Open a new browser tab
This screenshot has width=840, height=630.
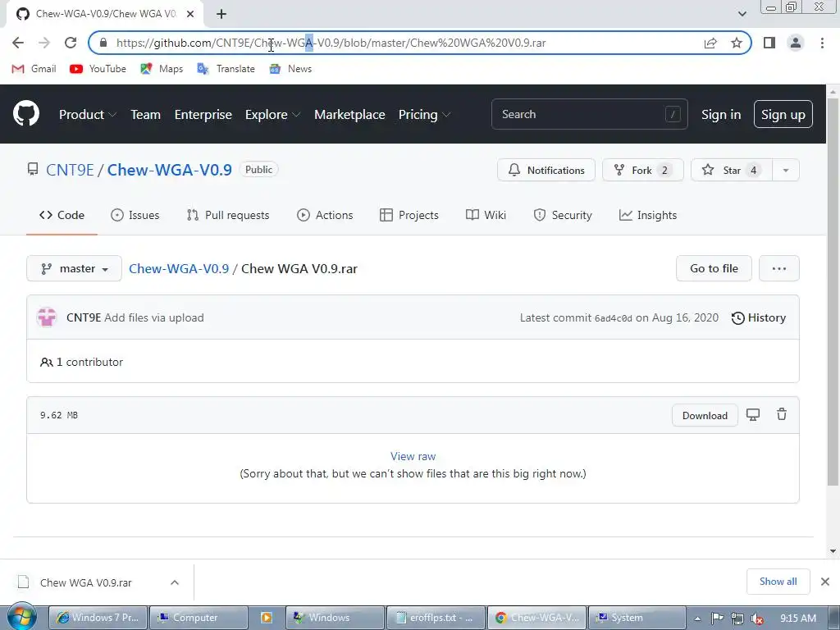click(x=221, y=14)
